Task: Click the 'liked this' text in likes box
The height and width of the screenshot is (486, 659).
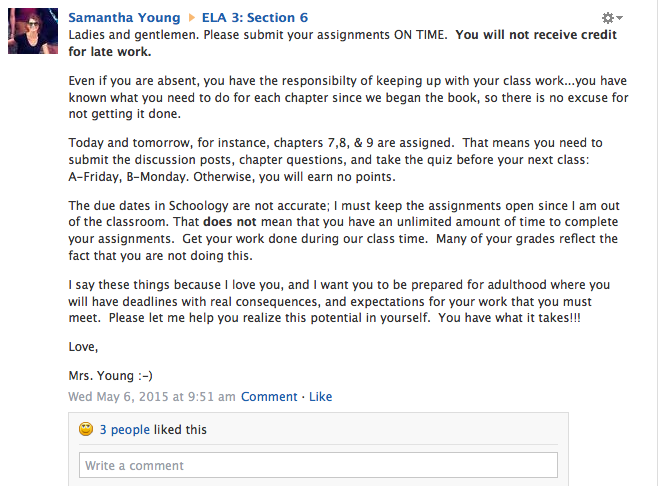Action: point(180,430)
